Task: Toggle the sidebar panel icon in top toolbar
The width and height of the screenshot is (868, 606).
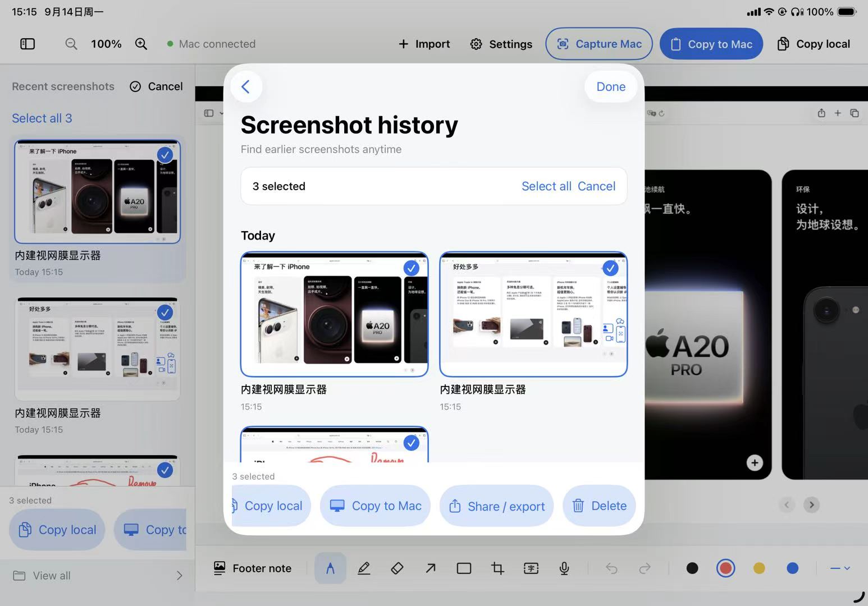Action: [28, 44]
